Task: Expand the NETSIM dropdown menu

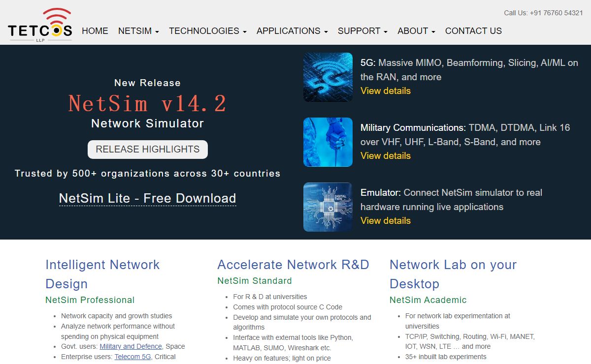Action: tap(138, 31)
